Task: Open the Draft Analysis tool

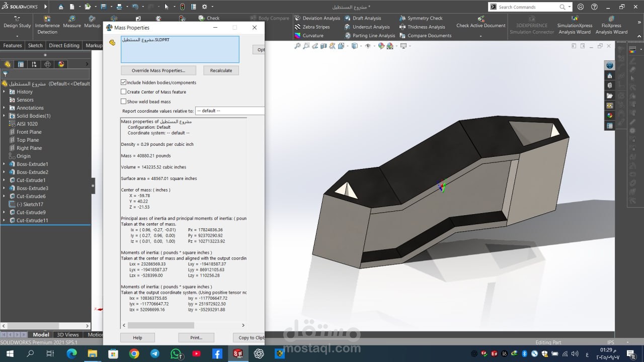Action: click(366, 18)
